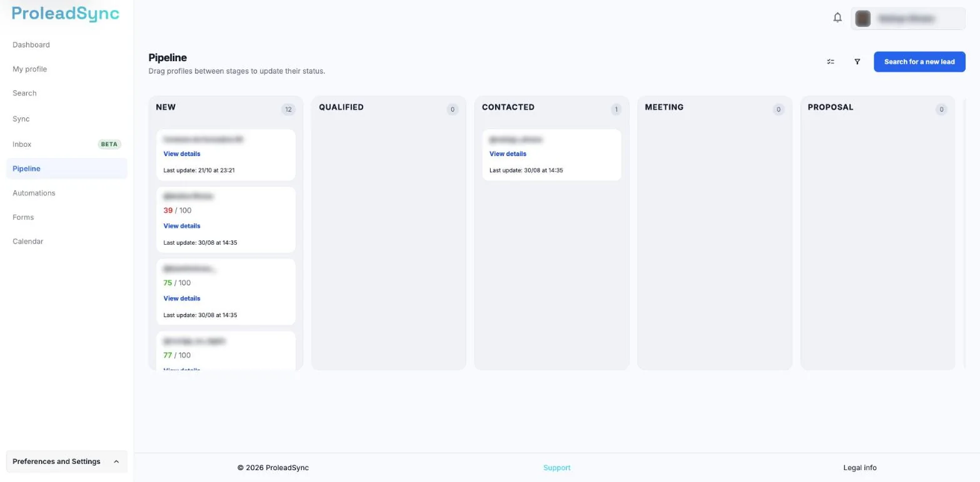Open the Calendar section
The height and width of the screenshot is (482, 980).
27,242
